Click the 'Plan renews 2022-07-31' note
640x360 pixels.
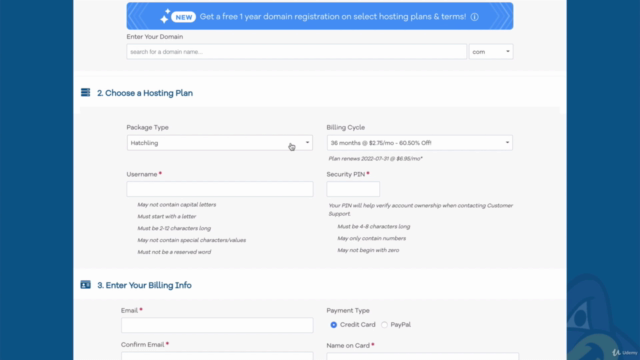(x=376, y=158)
